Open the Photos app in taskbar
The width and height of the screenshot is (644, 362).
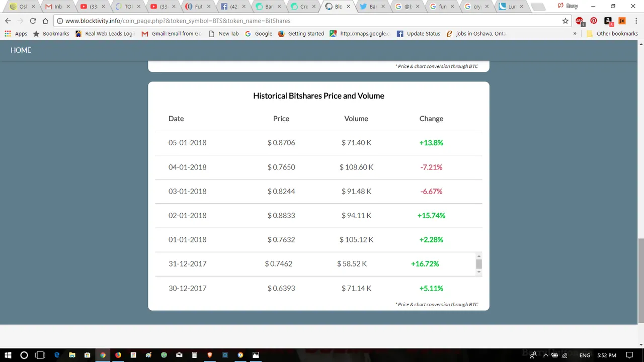coord(256,355)
